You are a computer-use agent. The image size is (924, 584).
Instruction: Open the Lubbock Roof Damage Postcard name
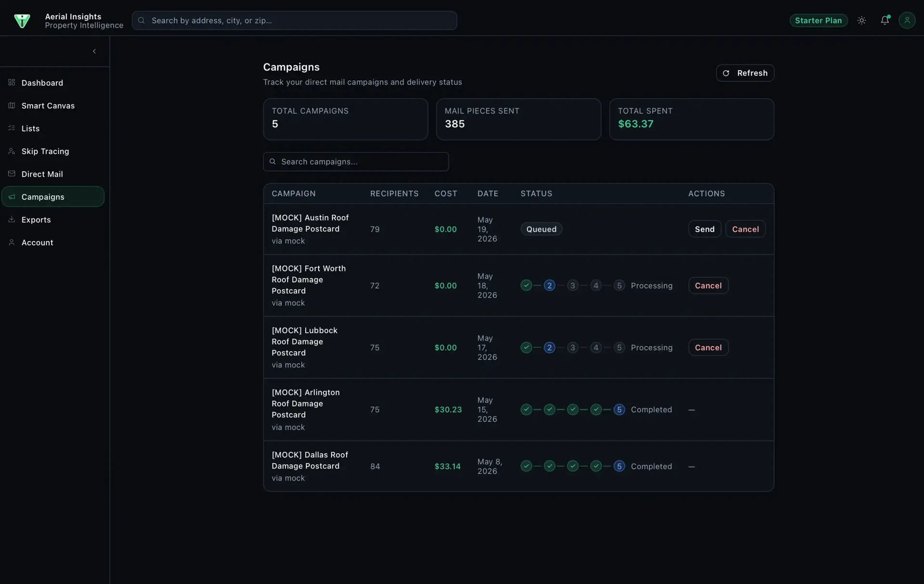point(305,342)
